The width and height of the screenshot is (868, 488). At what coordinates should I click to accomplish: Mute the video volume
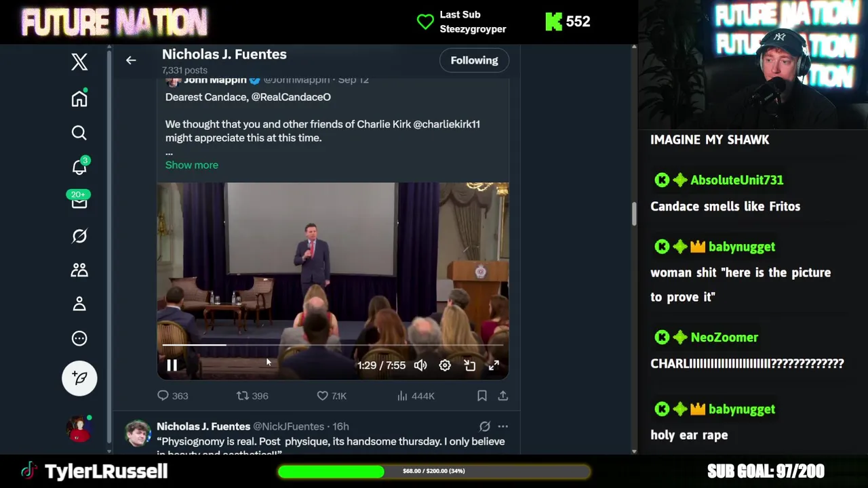(x=420, y=365)
